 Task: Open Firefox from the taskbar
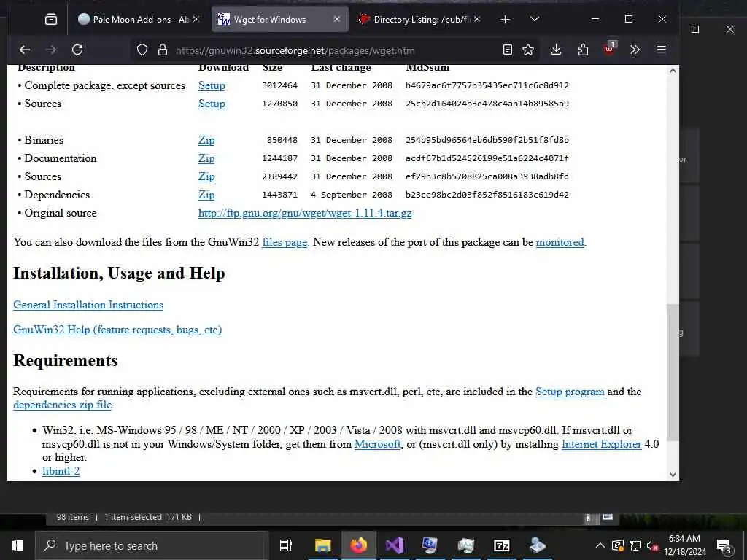tap(359, 545)
